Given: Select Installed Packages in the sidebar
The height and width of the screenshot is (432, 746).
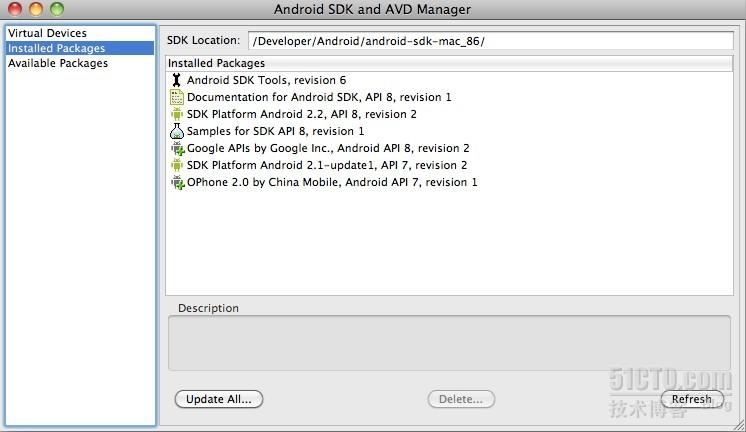Looking at the screenshot, I should (x=56, y=48).
